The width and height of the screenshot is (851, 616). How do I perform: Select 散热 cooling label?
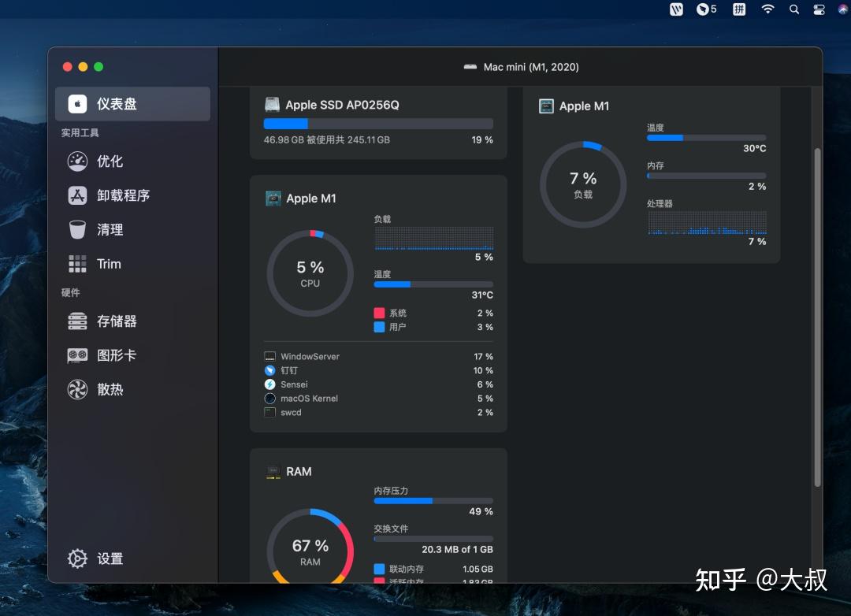coord(110,390)
